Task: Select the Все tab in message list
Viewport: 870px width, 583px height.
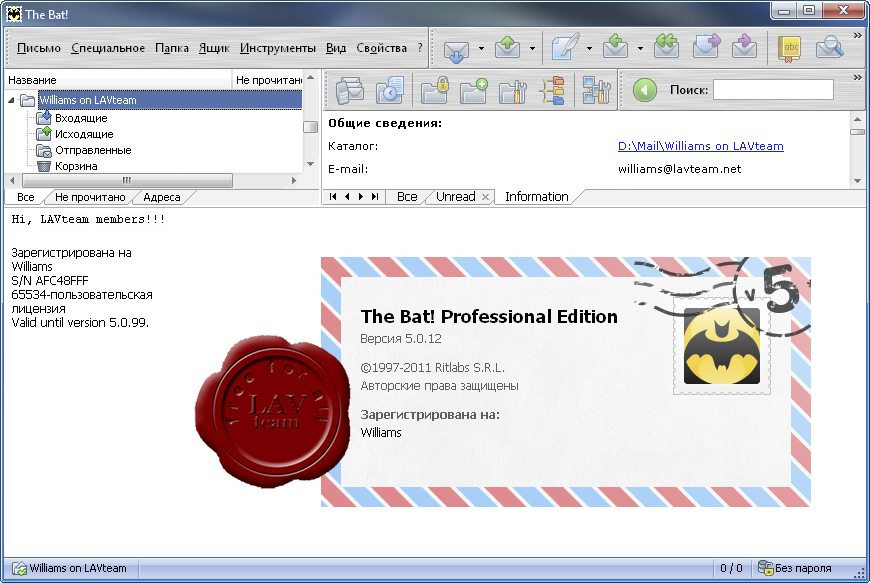Action: [x=407, y=196]
